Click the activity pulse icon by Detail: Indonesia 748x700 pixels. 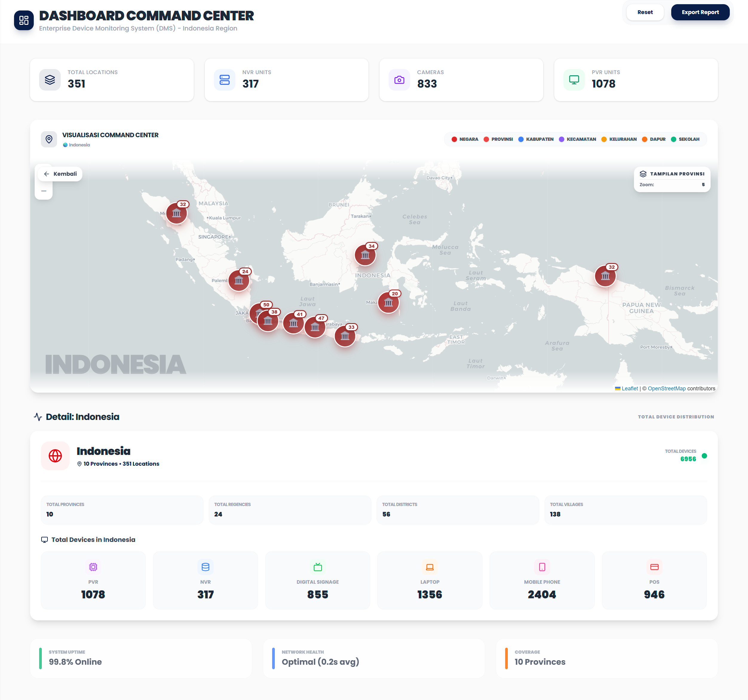point(38,417)
